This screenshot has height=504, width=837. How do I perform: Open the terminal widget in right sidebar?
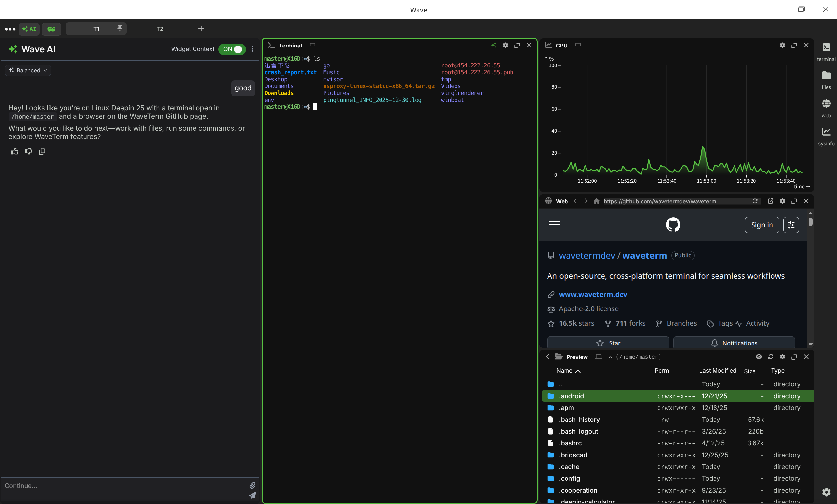(x=826, y=52)
